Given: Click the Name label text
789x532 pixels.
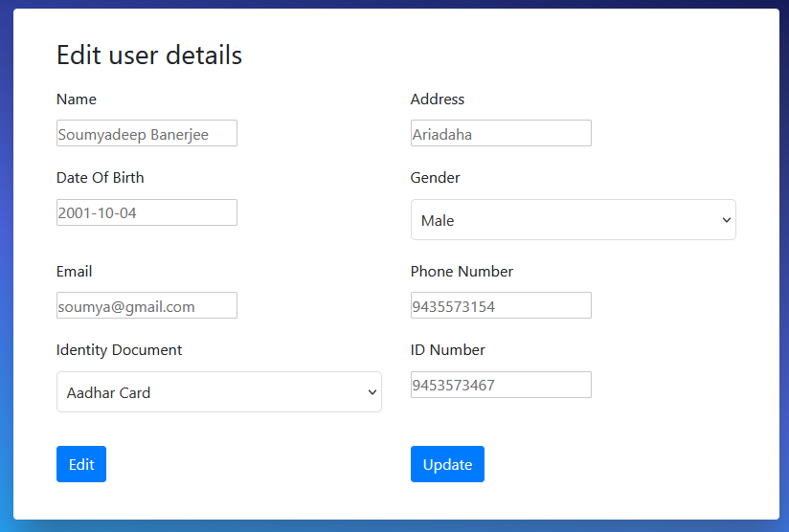Looking at the screenshot, I should (77, 100).
